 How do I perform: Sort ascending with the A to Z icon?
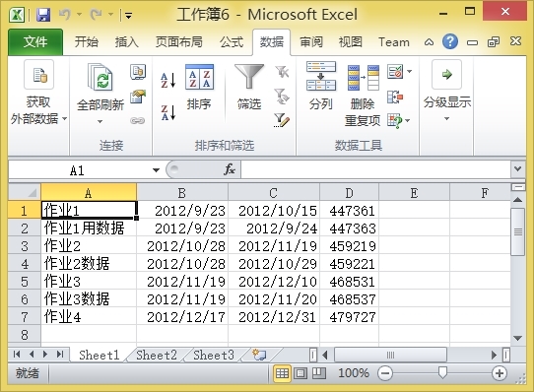[168, 81]
